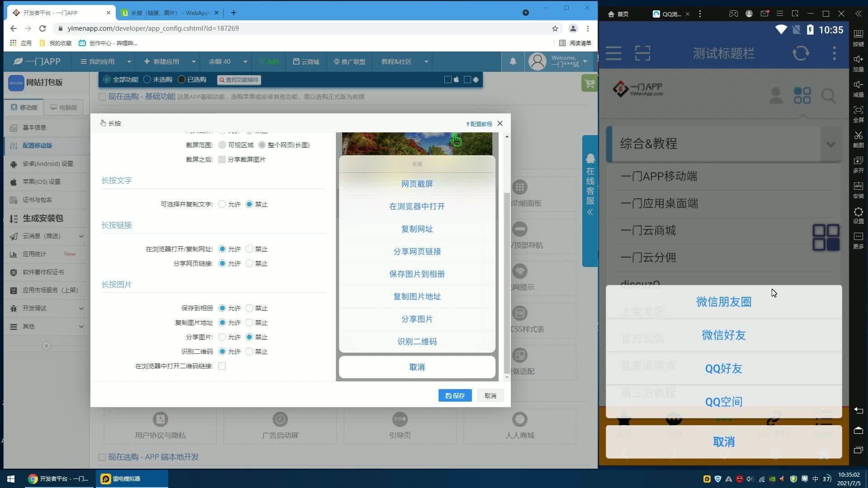Click the refresh icon in emulator title bar
Viewport: 868px width, 488px height.
801,53
